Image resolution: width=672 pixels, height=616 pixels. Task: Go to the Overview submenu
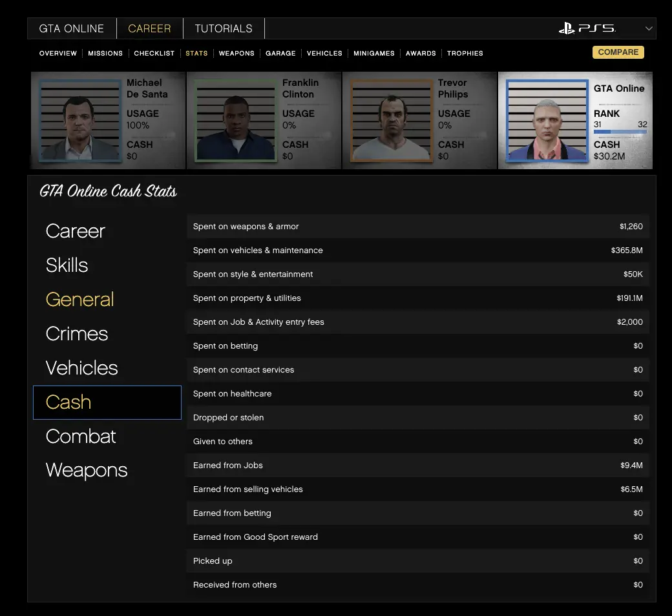[x=58, y=53]
